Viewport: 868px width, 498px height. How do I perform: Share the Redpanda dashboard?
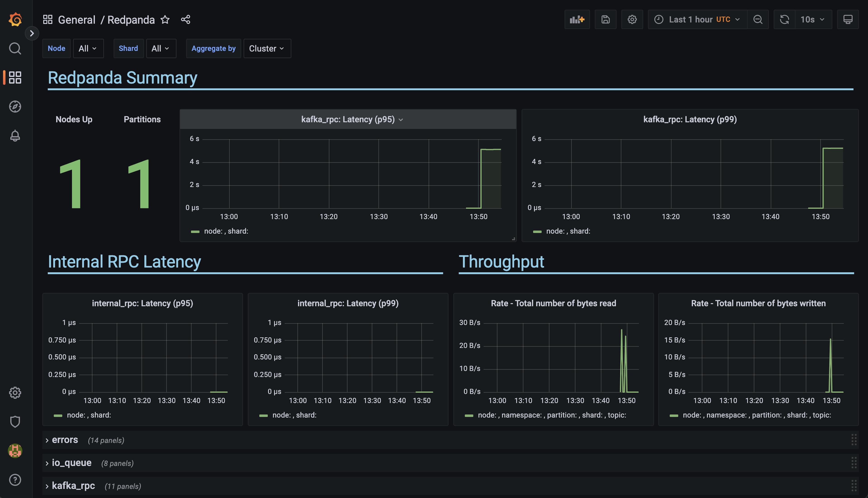[186, 19]
